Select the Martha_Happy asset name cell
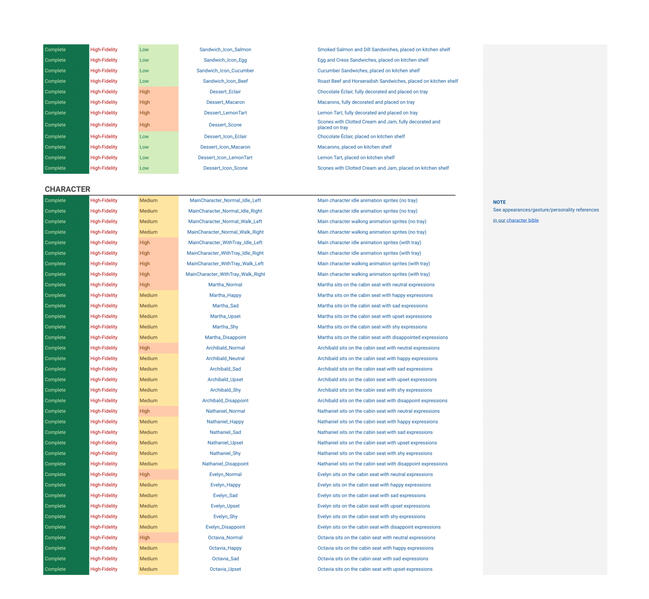 click(225, 295)
